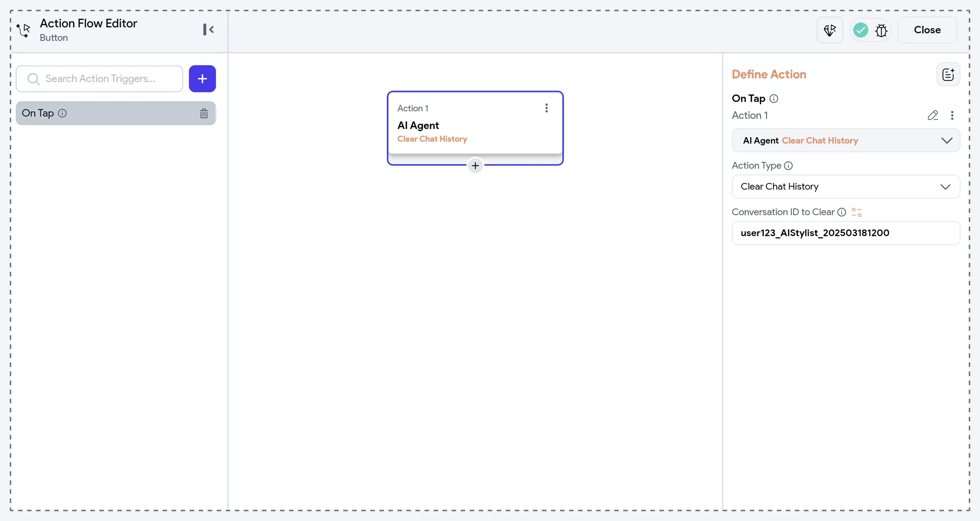This screenshot has width=980, height=521.
Task: Click the Button subtitle under editor title
Action: click(x=54, y=37)
